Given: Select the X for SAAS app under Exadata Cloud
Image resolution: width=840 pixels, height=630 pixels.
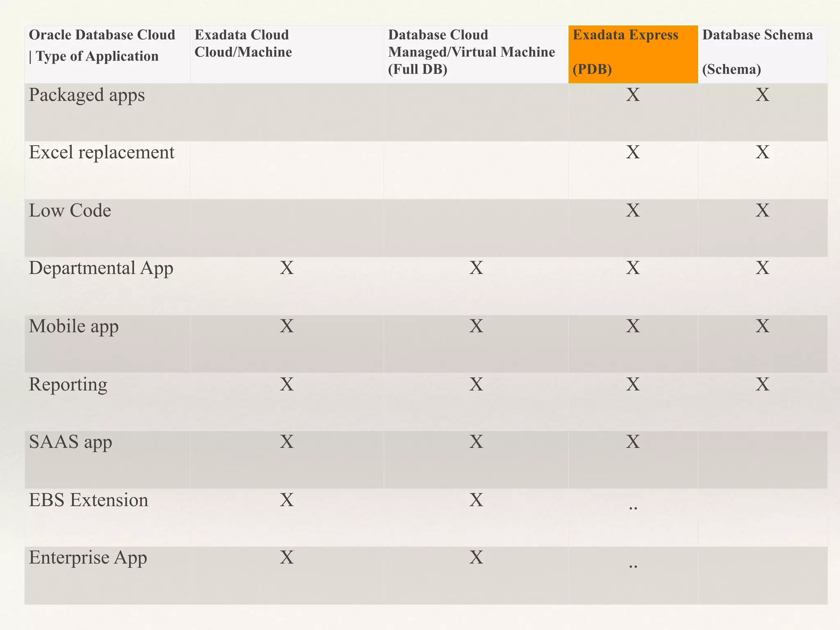Looking at the screenshot, I should coord(287,442).
